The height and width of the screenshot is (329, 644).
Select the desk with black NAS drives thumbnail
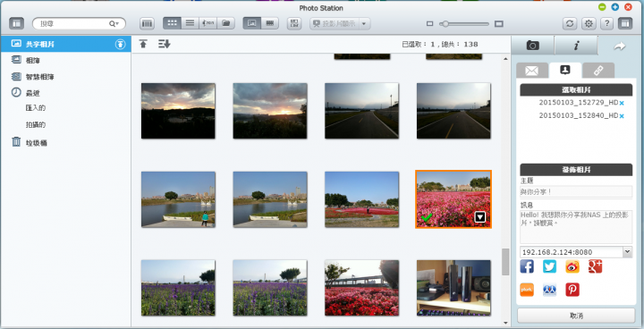(453, 288)
